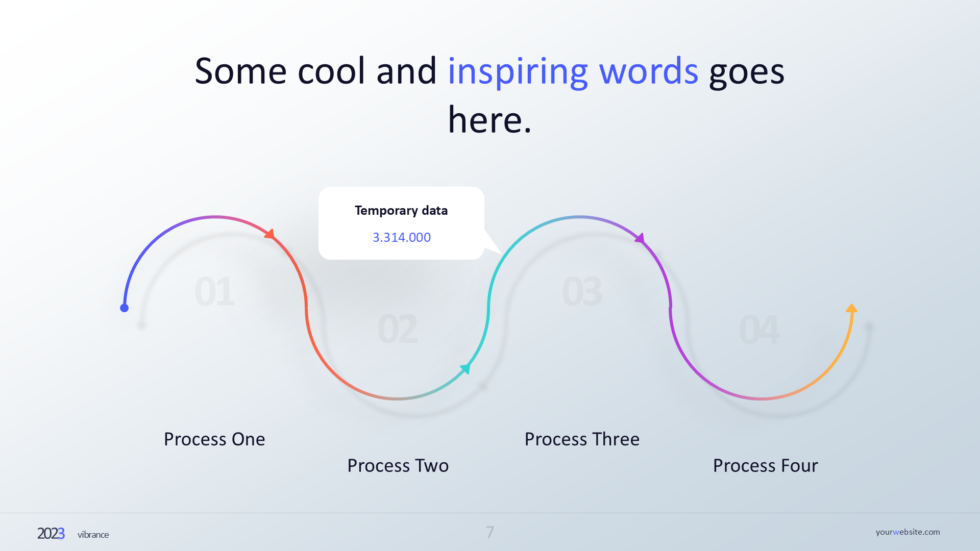Click the Process Two label

398,466
